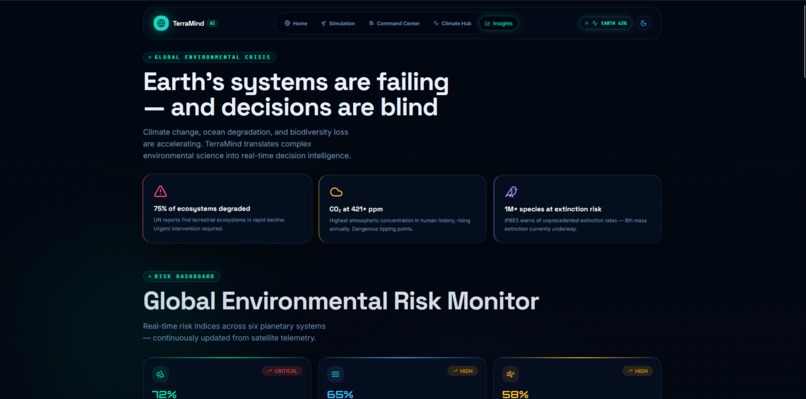
Task: Click the TerraMind brand name
Action: (x=188, y=24)
